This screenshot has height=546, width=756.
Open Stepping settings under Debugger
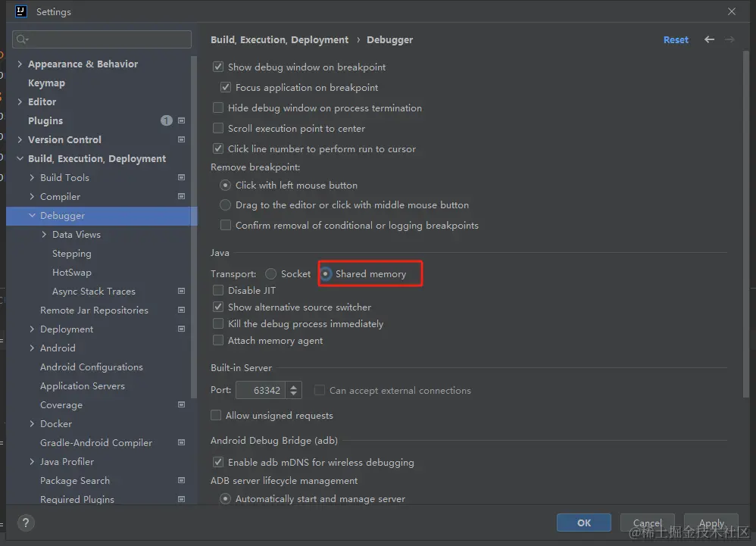[72, 254]
